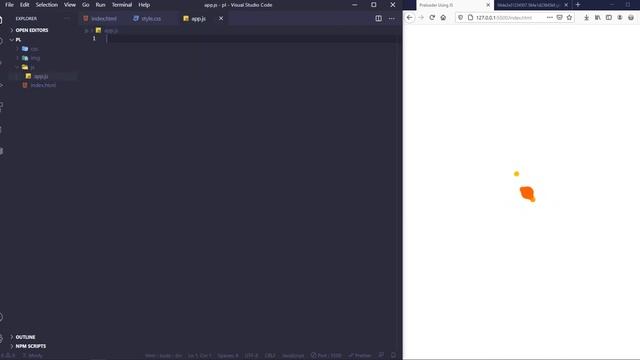
Task: Toggle Firefox sidebar view
Action: click(x=609, y=18)
